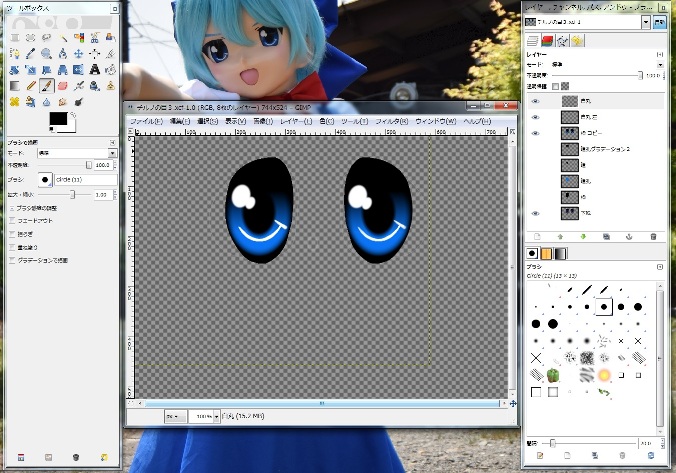
Task: Select the Heal tool
Action: [x=15, y=102]
